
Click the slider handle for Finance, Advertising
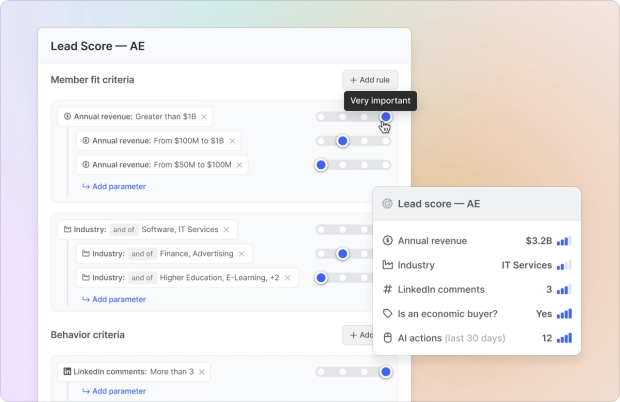point(343,254)
